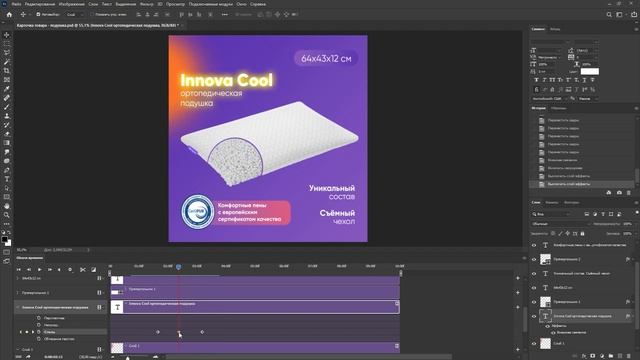The height and width of the screenshot is (360, 640).
Task: Toggle visibility of the Эффекты sublayer
Action: (547, 326)
